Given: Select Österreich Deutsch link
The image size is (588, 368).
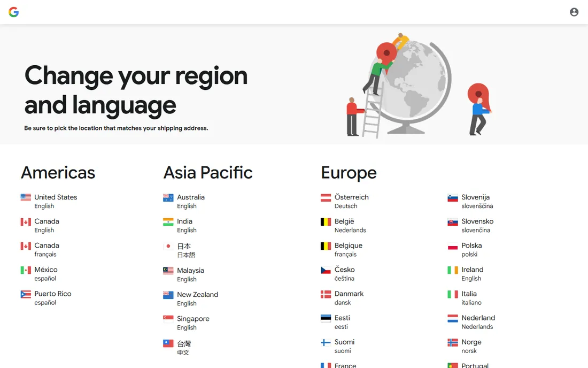Looking at the screenshot, I should 345,201.
